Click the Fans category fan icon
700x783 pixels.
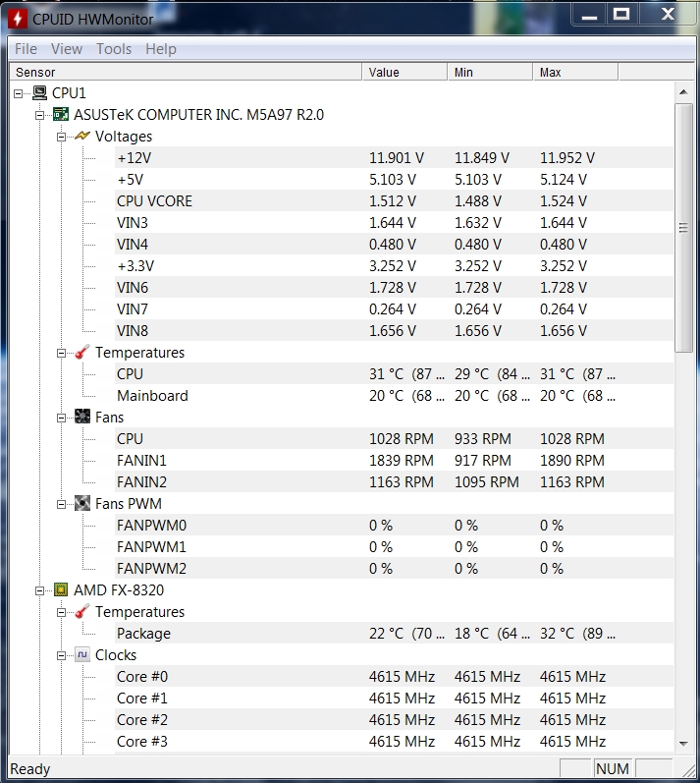coord(82,417)
